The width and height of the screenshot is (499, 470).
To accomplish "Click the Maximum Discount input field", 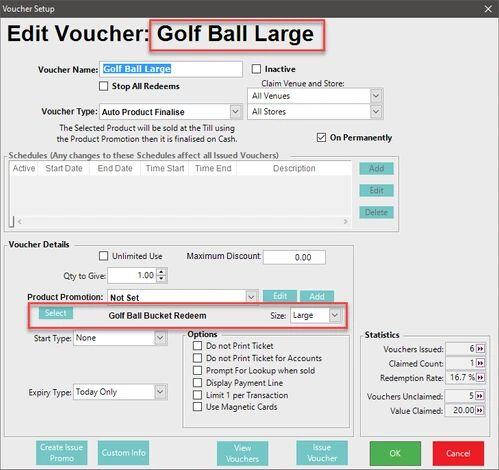I will tap(294, 257).
